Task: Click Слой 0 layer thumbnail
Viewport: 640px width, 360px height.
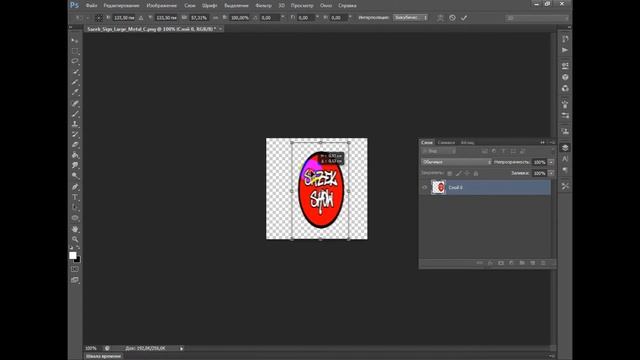Action: coord(439,188)
